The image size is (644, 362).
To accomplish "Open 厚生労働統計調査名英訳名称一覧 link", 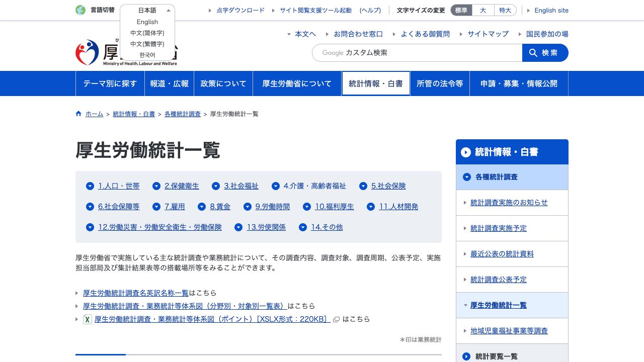I will pos(136,293).
